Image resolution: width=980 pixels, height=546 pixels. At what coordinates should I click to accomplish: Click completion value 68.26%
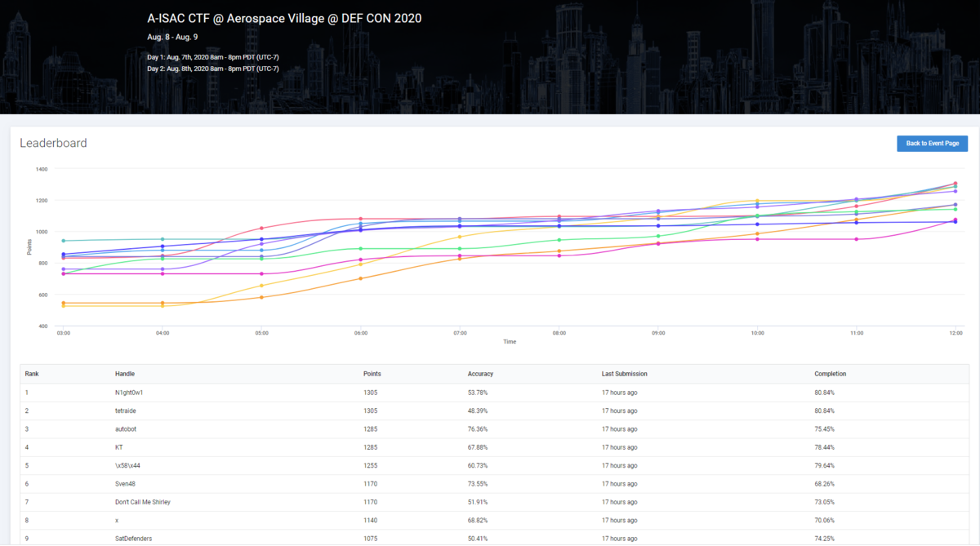(x=825, y=483)
